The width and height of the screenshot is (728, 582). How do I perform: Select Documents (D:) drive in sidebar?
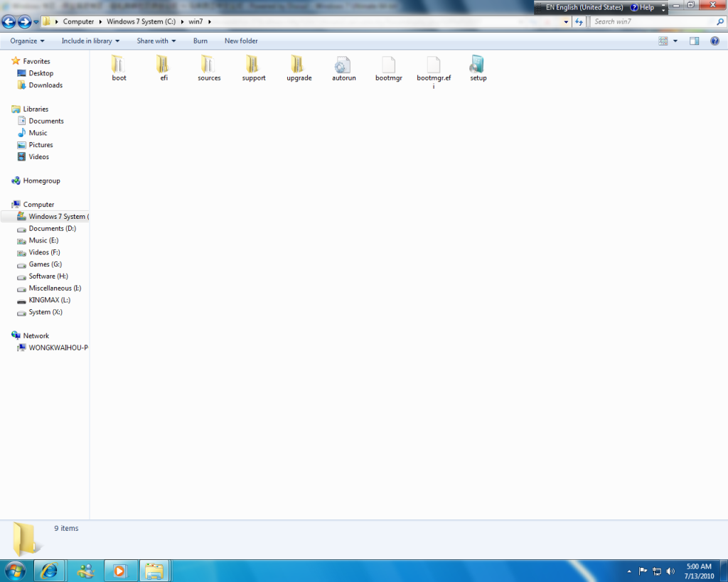coord(52,229)
